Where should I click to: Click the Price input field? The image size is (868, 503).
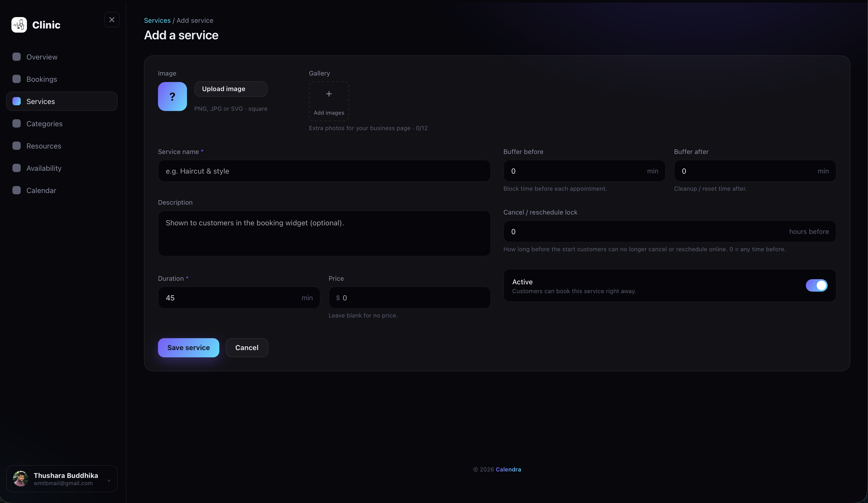(x=410, y=298)
